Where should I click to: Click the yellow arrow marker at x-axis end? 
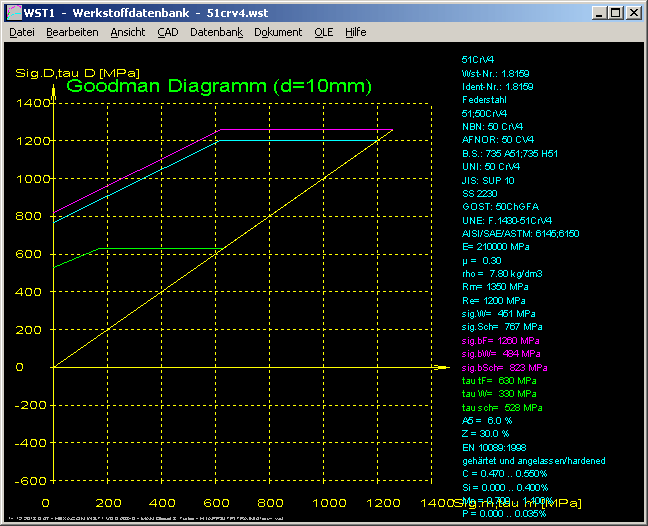441,368
